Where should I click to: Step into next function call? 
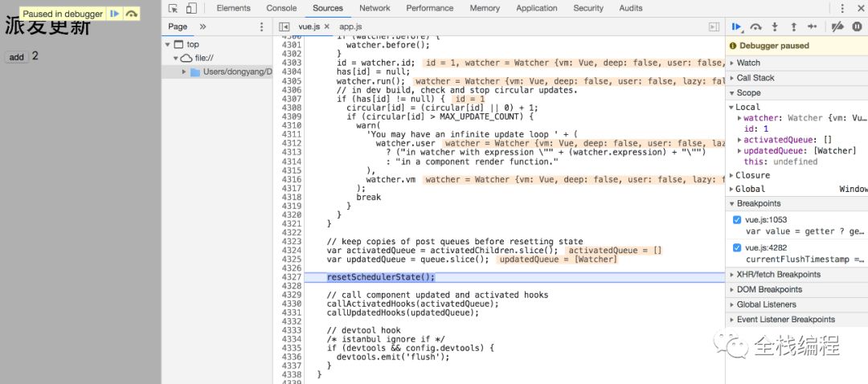point(775,27)
